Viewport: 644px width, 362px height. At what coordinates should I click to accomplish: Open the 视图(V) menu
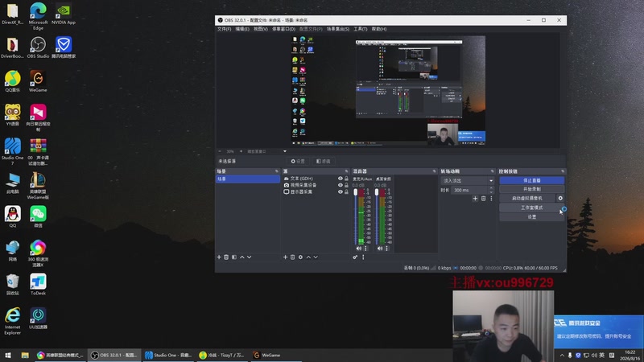pyautogui.click(x=260, y=29)
